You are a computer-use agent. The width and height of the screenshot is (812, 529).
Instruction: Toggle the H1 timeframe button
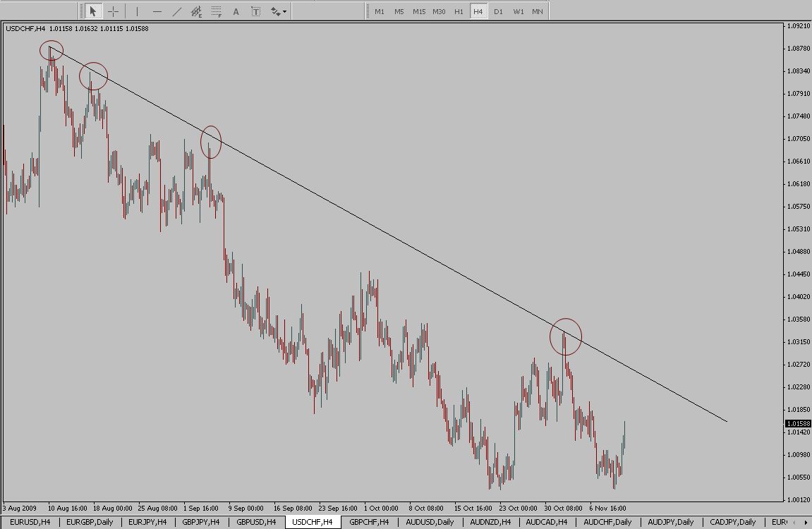[459, 11]
